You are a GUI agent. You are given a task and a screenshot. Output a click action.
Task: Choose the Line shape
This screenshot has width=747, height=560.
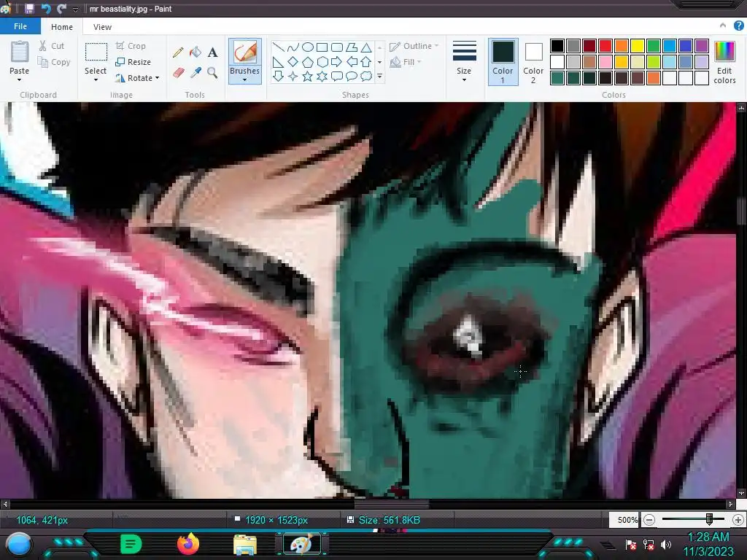pyautogui.click(x=278, y=47)
